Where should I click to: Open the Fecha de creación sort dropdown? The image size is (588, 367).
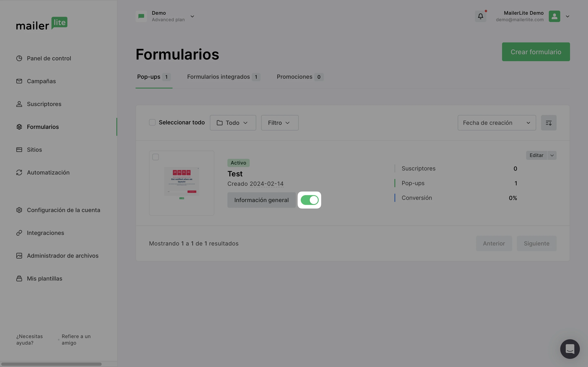[496, 123]
